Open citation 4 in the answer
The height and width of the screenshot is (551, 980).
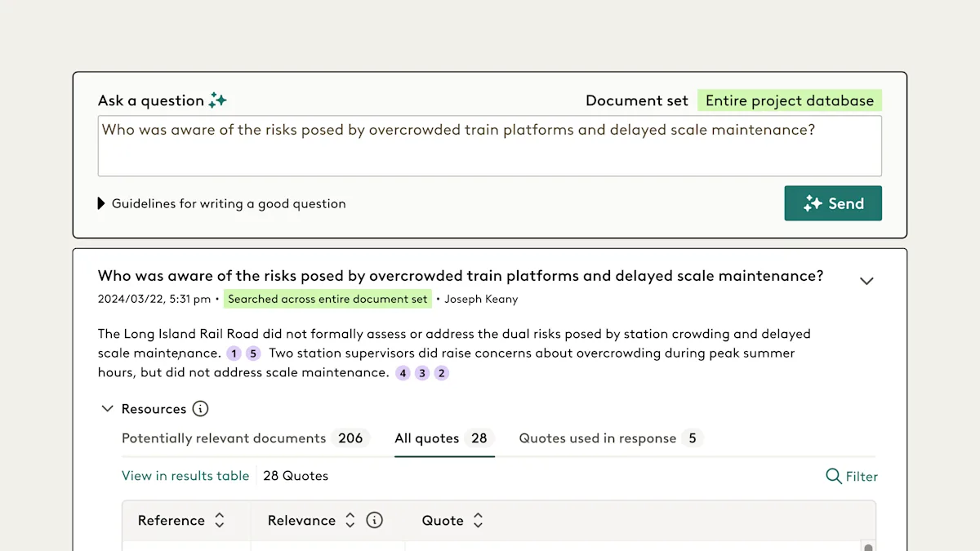403,373
